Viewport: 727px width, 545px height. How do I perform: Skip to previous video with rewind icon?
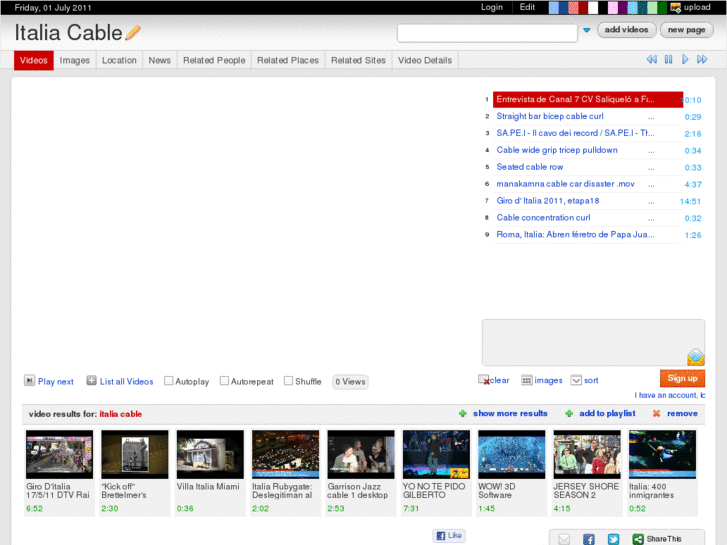[x=651, y=59]
